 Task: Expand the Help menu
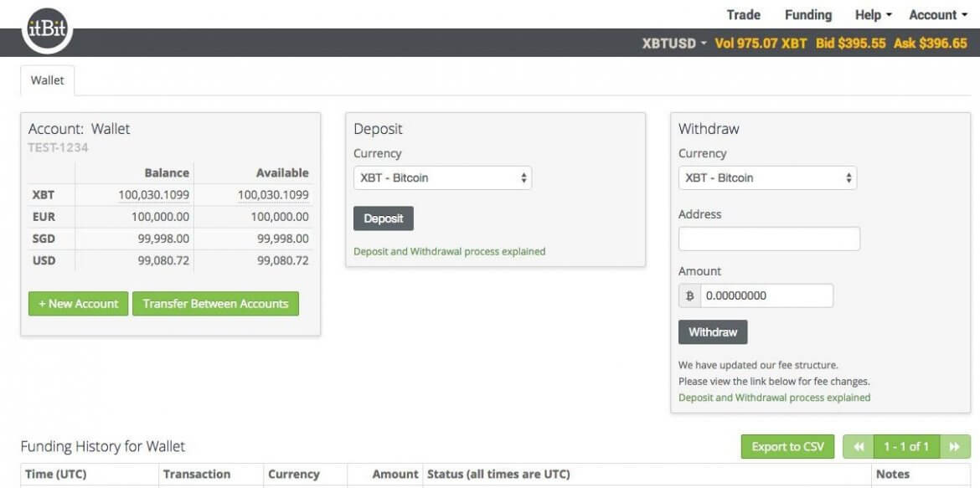tap(871, 14)
